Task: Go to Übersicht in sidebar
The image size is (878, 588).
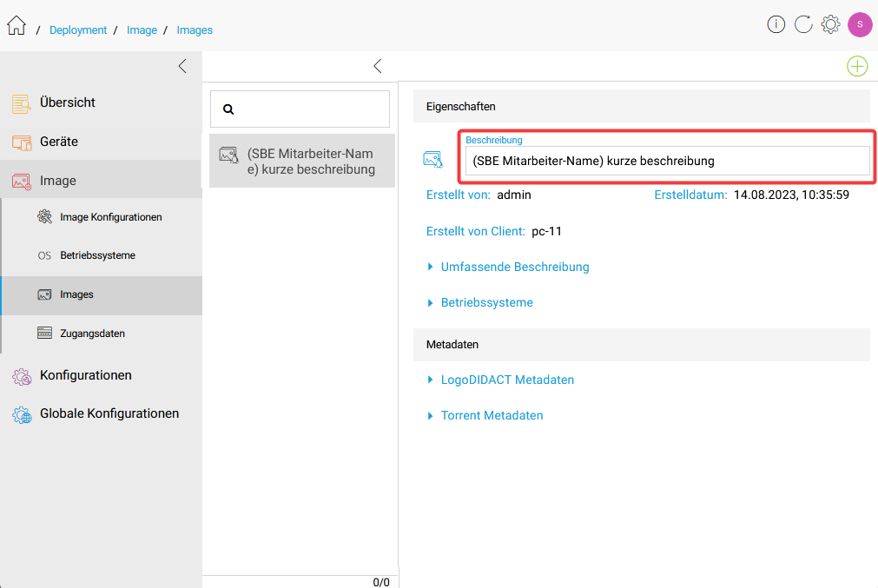Action: (x=67, y=102)
